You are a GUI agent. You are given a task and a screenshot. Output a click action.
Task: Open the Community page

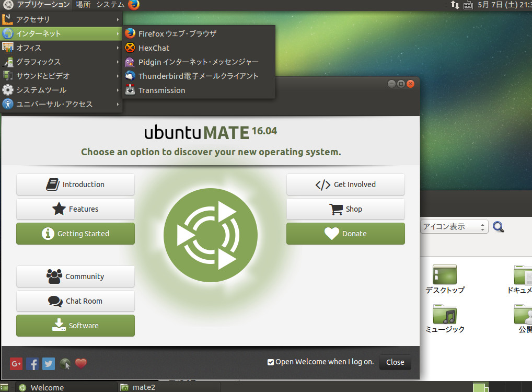click(75, 276)
